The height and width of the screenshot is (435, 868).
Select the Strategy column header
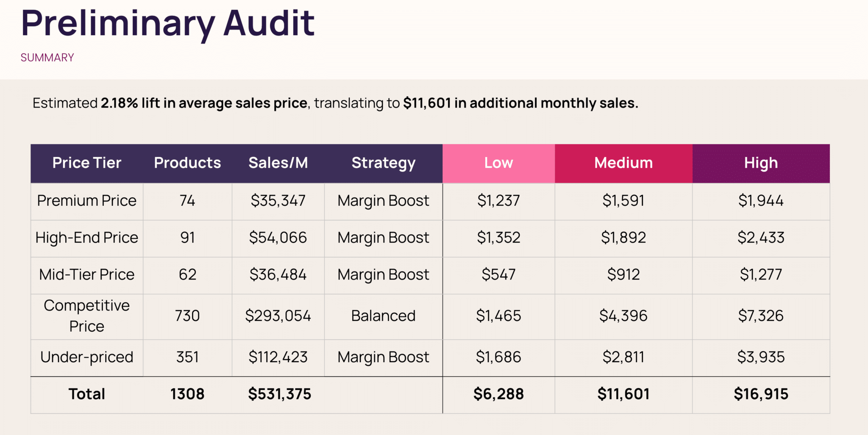(383, 163)
